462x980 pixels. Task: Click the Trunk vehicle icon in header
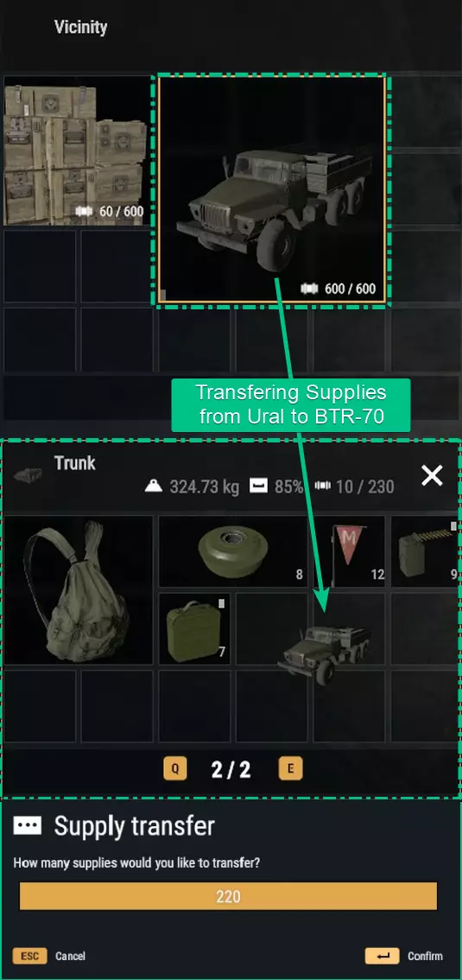point(28,475)
